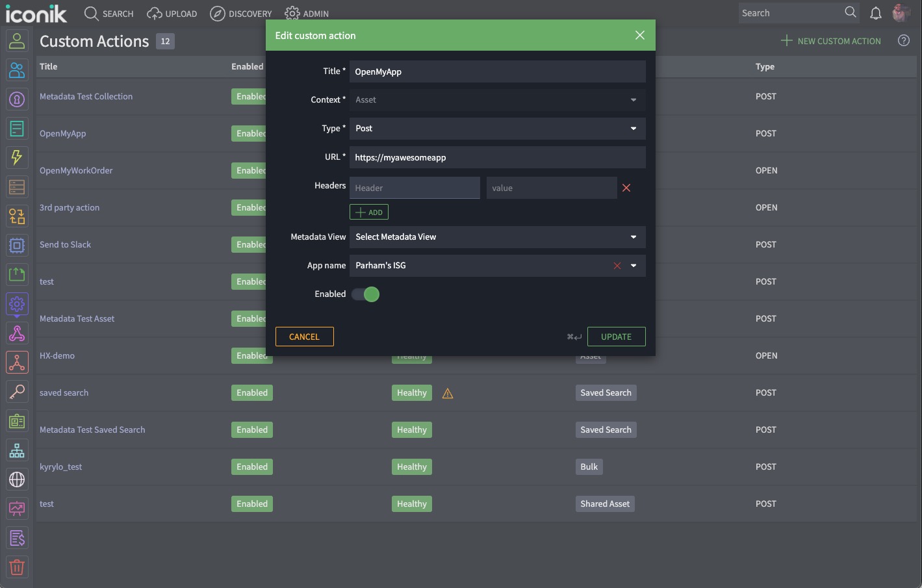Image resolution: width=922 pixels, height=588 pixels.
Task: Remove the header row using the red X
Action: 626,188
